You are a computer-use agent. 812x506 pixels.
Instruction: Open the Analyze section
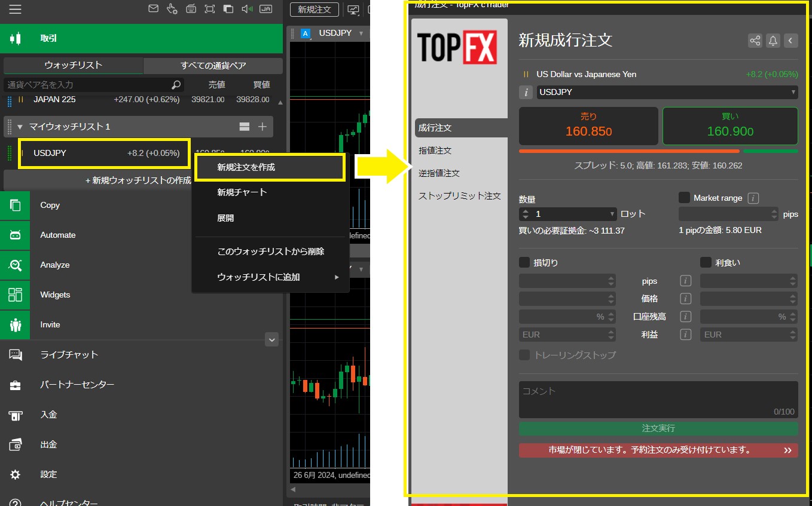(141, 265)
